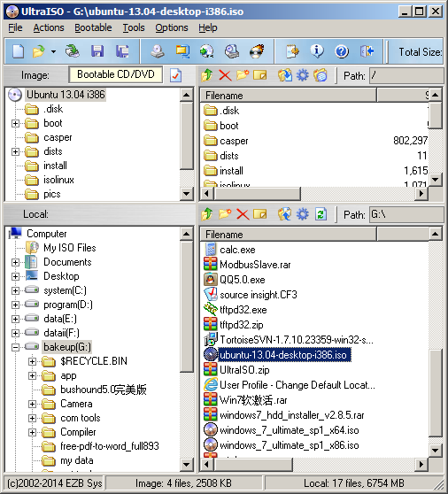Create new folder in local pane
The height and width of the screenshot is (494, 448).
(x=225, y=214)
